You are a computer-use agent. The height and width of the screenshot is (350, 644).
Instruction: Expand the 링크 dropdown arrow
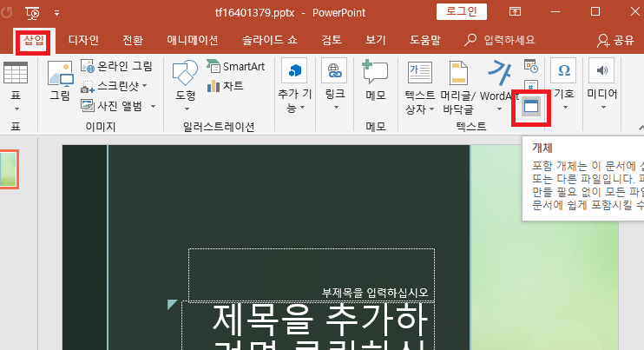coord(336,108)
